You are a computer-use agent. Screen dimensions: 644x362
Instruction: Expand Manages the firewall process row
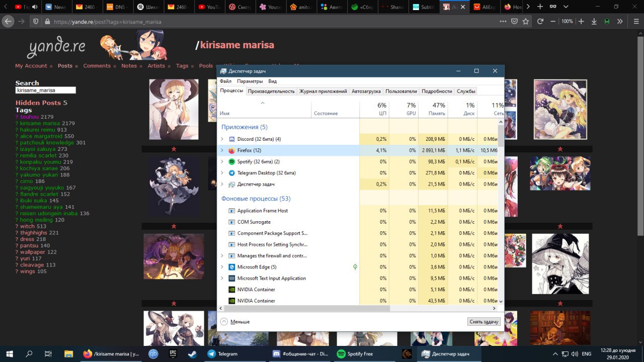[222, 255]
